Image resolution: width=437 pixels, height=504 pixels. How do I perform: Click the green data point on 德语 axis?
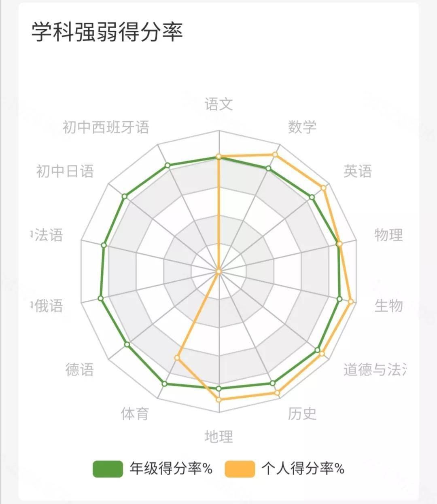127,344
